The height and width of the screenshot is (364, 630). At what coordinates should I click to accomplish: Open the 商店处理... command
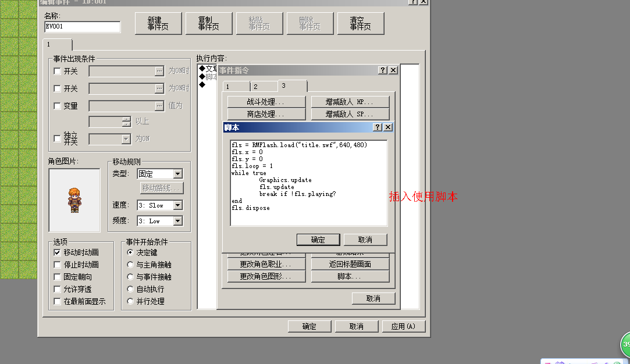coord(266,114)
